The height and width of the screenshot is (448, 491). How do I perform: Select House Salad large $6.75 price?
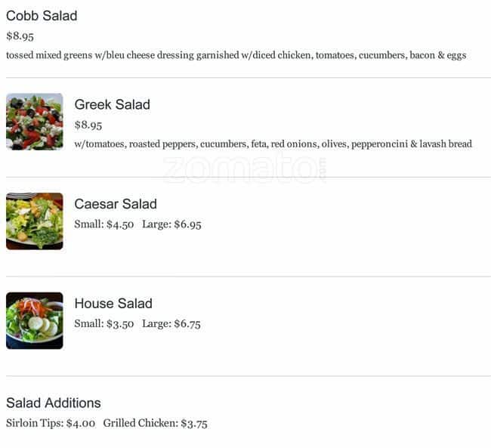pos(171,324)
